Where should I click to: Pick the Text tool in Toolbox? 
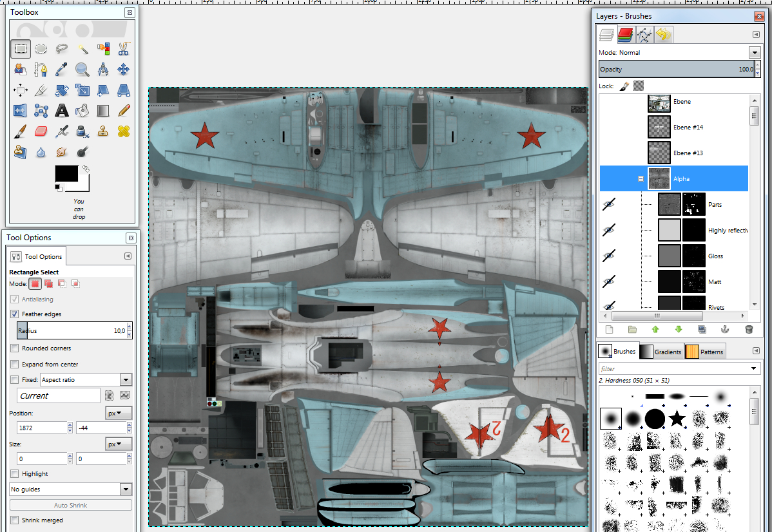click(x=62, y=111)
